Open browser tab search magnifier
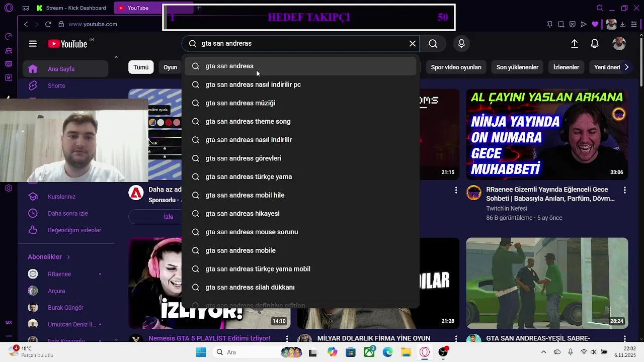Screen dimensions: 644x362 pos(600,8)
